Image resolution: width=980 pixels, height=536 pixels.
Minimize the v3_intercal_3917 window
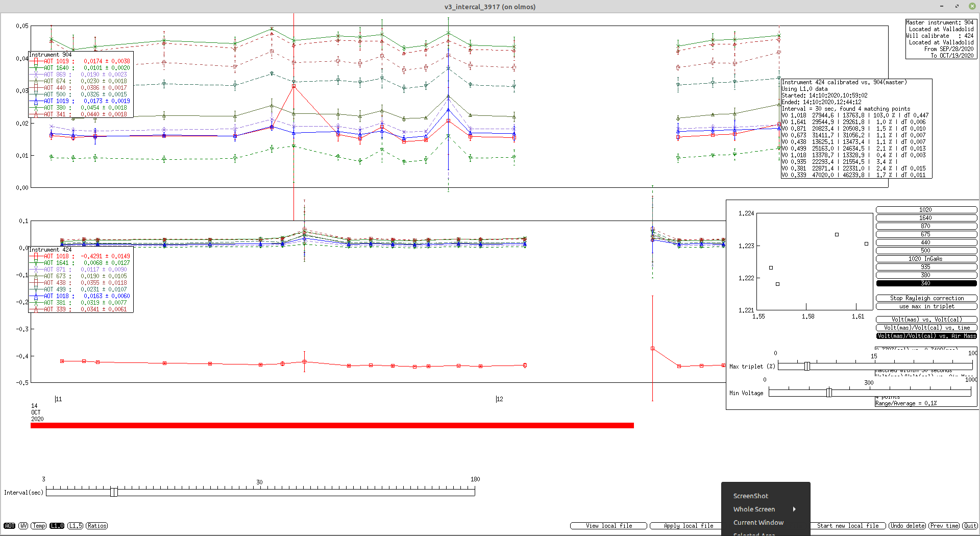pos(942,6)
